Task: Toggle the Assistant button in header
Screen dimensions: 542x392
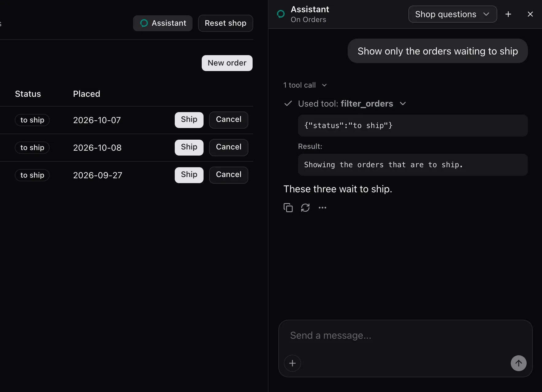Action: pyautogui.click(x=163, y=23)
